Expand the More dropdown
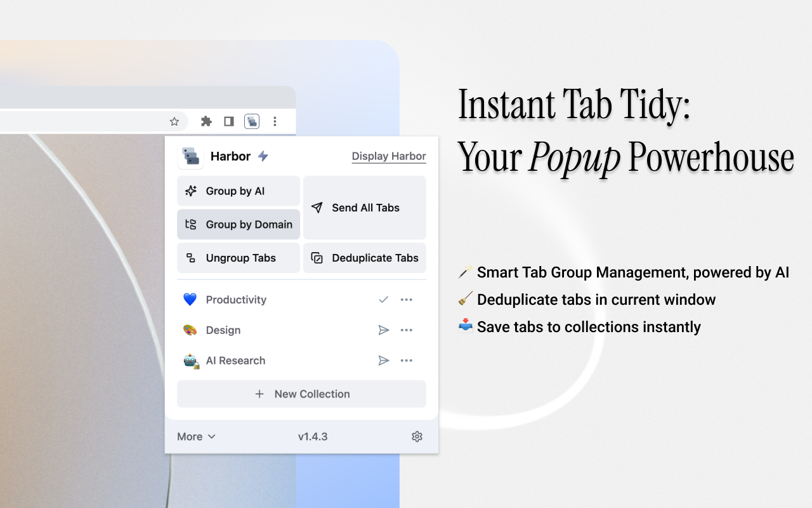Screen dimensions: 812x508 (x=197, y=436)
